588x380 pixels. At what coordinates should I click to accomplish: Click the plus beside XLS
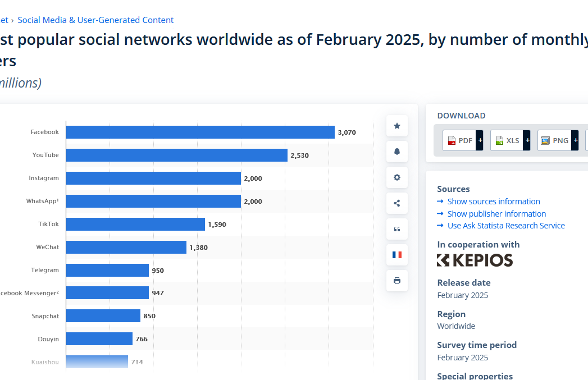click(x=527, y=140)
